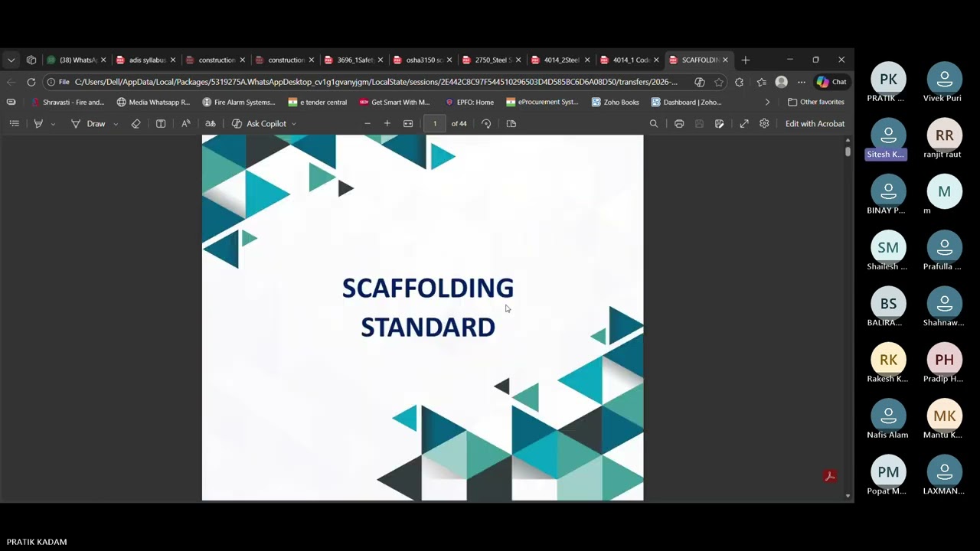
Task: Click the Adobe Acrobat red icon
Action: [829, 476]
